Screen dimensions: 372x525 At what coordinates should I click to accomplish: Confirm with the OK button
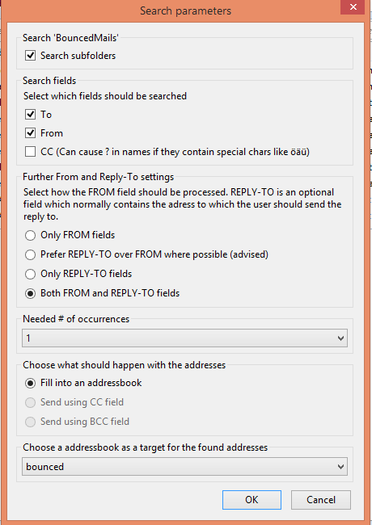[x=252, y=500]
